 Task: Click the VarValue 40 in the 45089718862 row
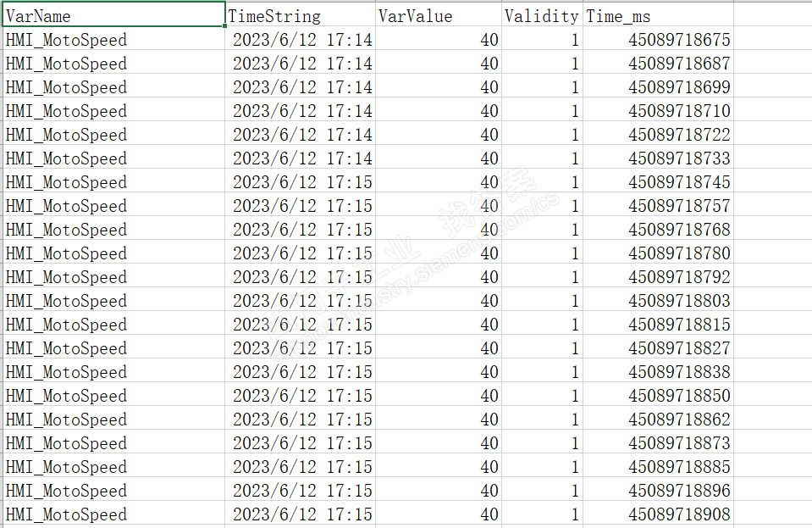click(439, 420)
